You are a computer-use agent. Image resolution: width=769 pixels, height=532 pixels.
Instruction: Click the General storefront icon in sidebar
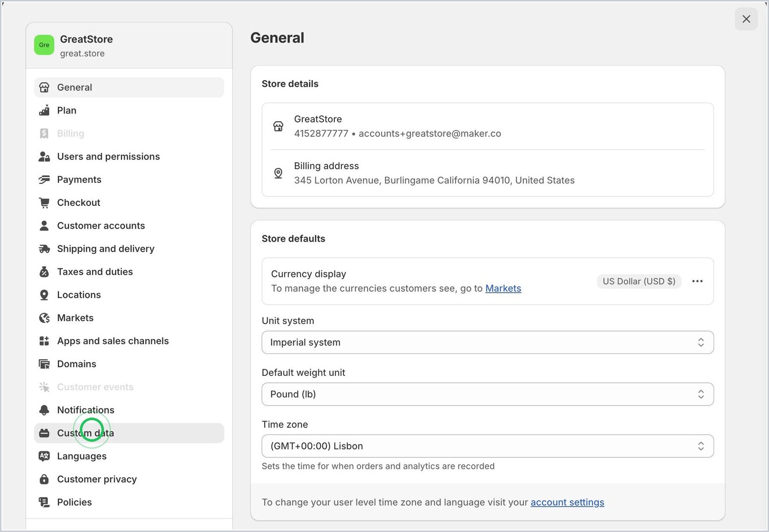coord(44,87)
